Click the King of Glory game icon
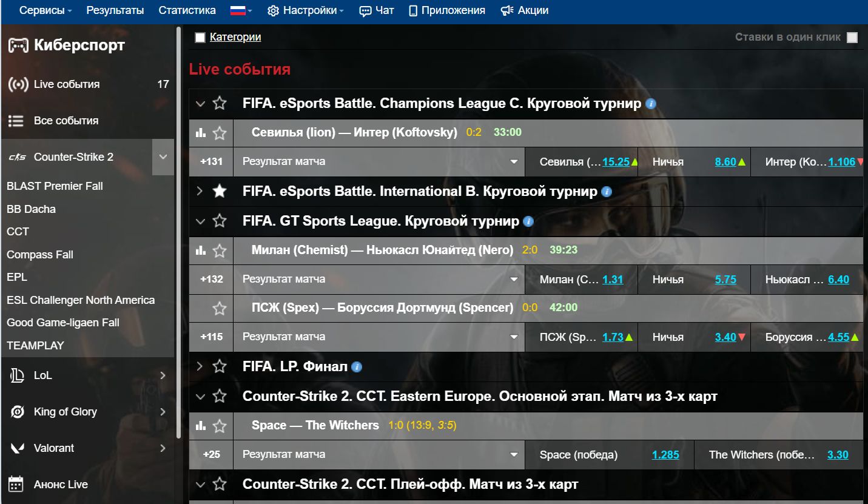This screenshot has height=504, width=868. 17,412
